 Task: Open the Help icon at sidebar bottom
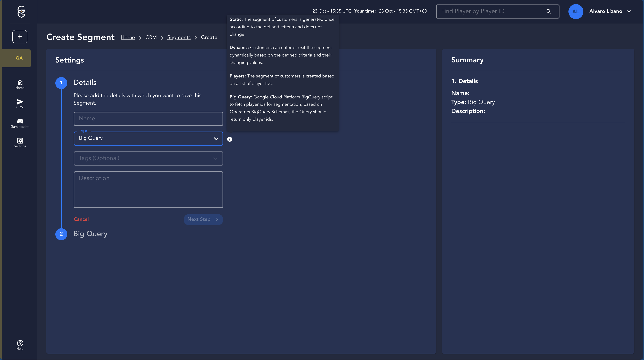(20, 345)
